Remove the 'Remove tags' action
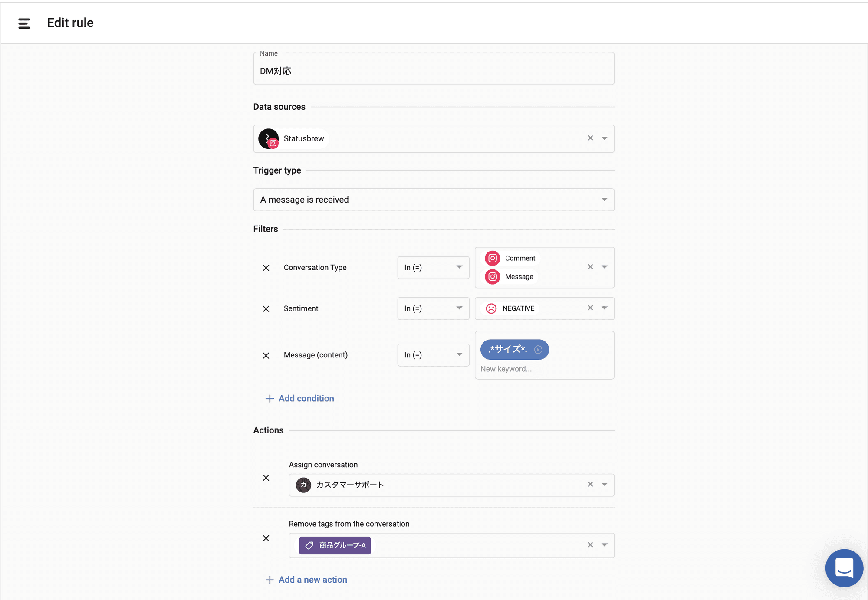The height and width of the screenshot is (600, 868). [x=266, y=538]
